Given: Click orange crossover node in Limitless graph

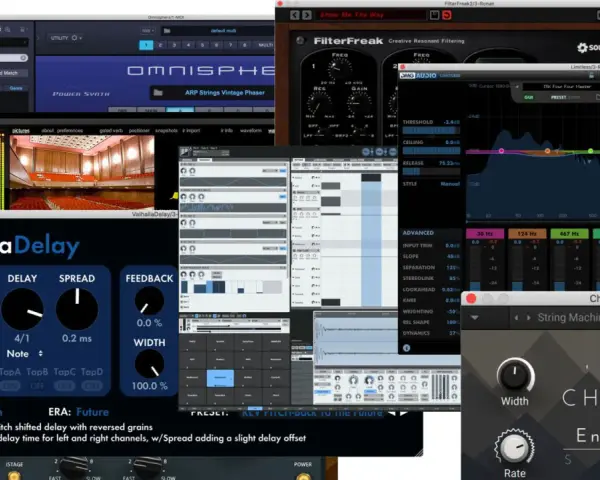Looking at the screenshot, I should (547, 151).
